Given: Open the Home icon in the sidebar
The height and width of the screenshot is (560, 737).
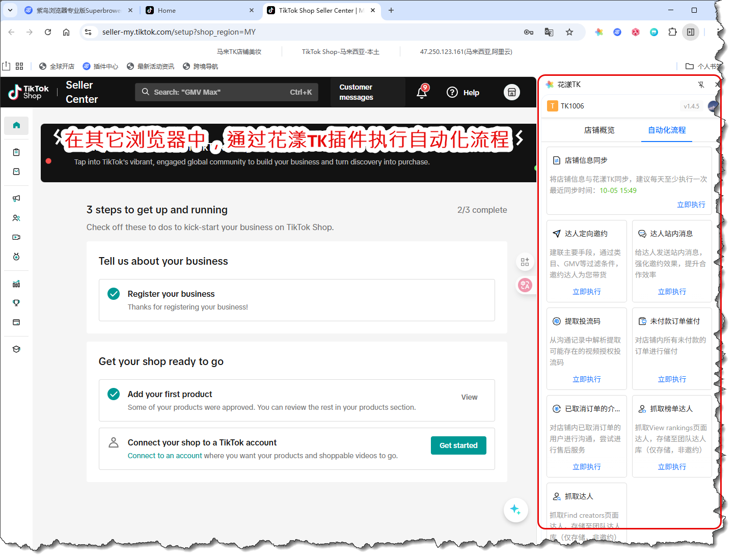Looking at the screenshot, I should click(16, 125).
